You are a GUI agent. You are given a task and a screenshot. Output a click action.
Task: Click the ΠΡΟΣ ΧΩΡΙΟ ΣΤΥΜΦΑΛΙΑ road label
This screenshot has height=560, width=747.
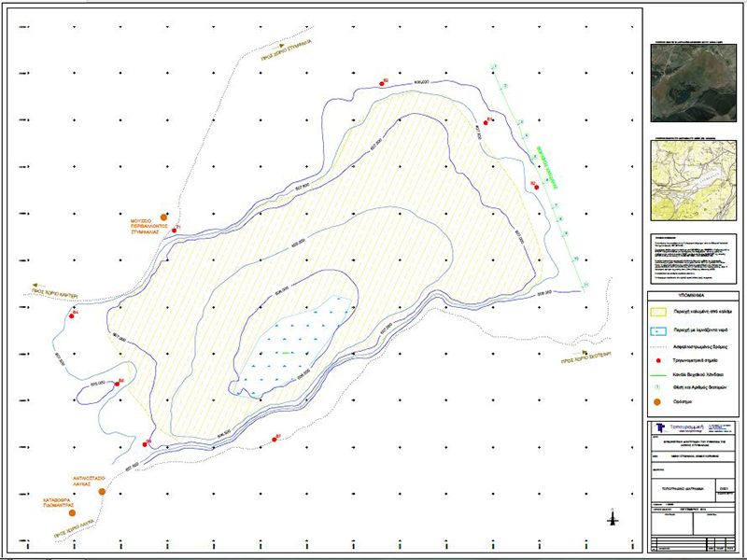pos(287,51)
